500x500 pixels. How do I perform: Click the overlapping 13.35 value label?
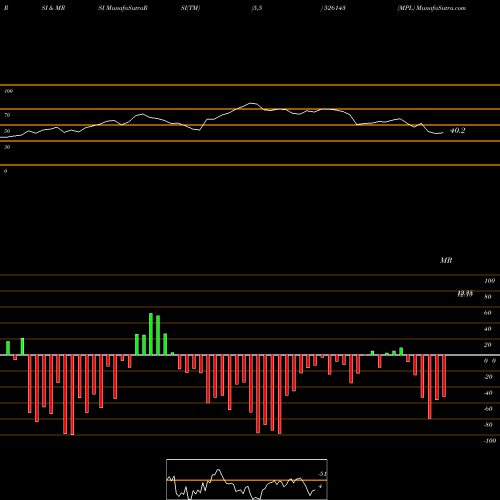coord(465,293)
